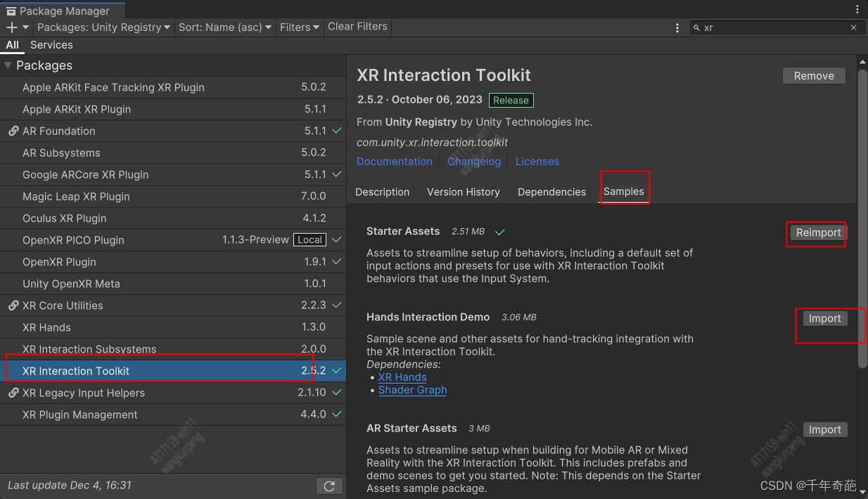
Task: Open the Sort: Name (asc) dropdown
Action: pos(225,27)
